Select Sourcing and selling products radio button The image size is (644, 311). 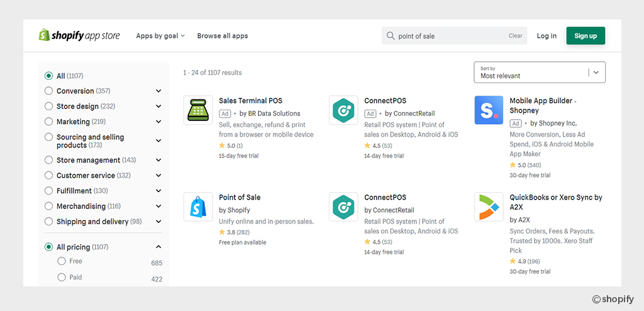[48, 137]
